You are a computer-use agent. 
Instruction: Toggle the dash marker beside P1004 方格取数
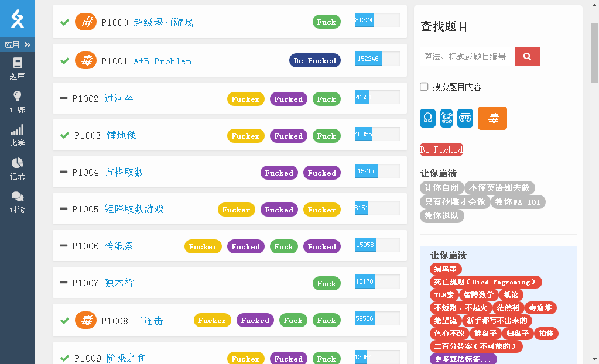pyautogui.click(x=64, y=172)
